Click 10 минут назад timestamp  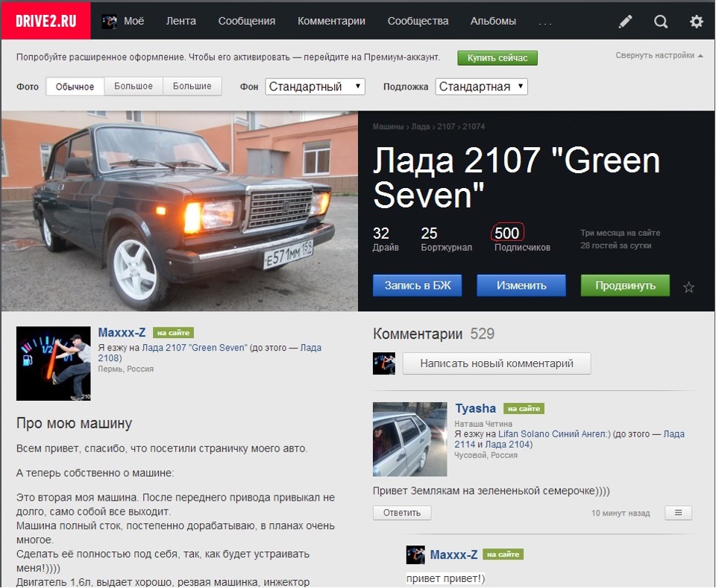[x=621, y=513]
